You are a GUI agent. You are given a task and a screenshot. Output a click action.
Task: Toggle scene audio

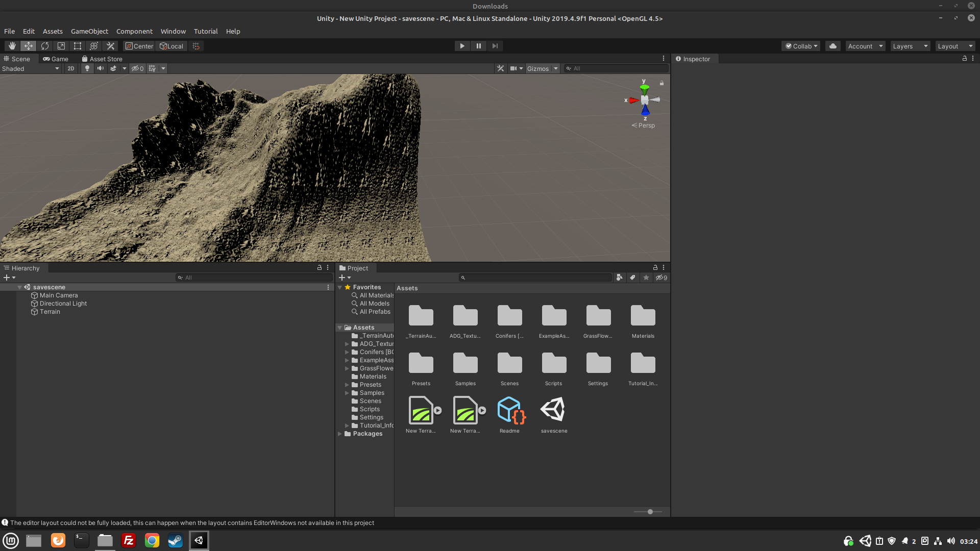tap(101, 68)
